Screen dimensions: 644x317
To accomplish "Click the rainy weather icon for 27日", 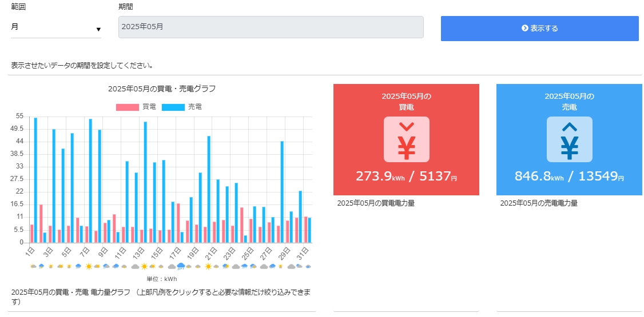I will (272, 267).
